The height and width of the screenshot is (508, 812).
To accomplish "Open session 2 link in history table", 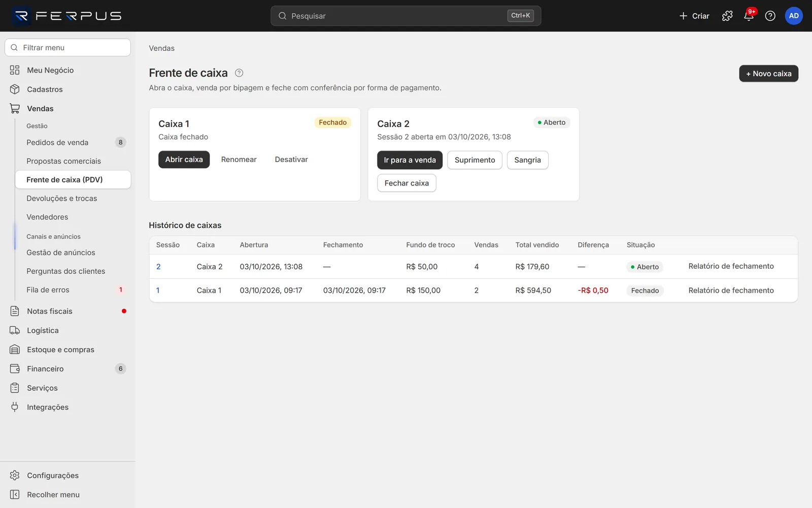I will click(x=158, y=267).
